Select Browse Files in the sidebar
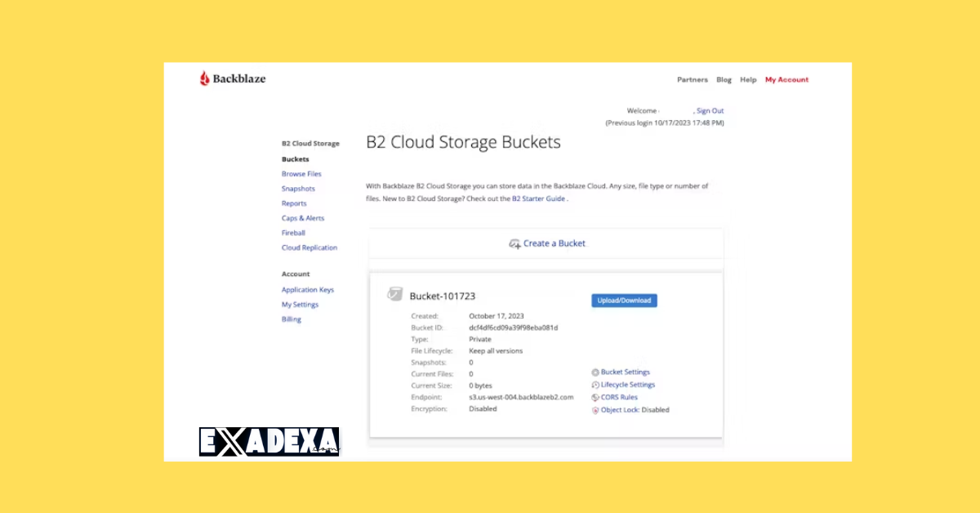The width and height of the screenshot is (980, 513). pos(301,174)
